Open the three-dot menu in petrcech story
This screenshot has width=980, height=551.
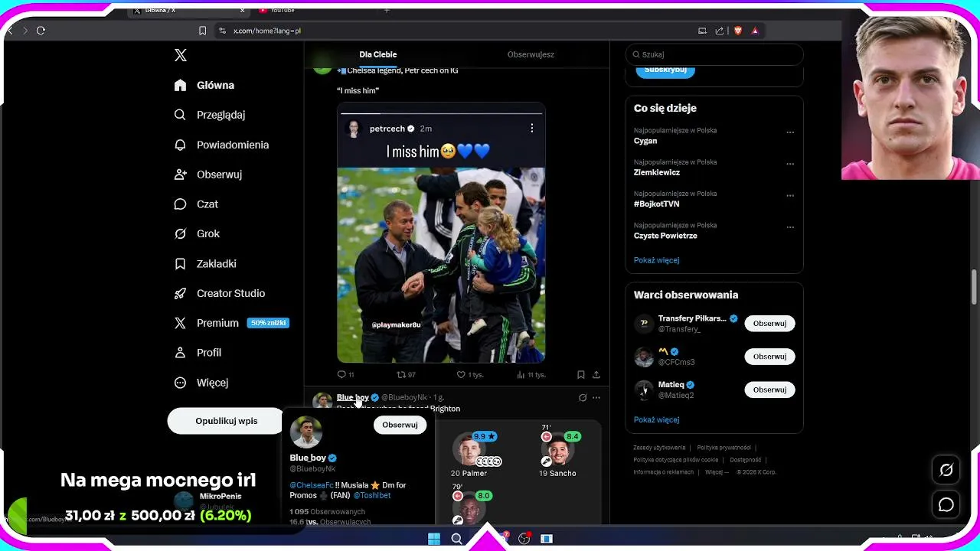point(531,129)
